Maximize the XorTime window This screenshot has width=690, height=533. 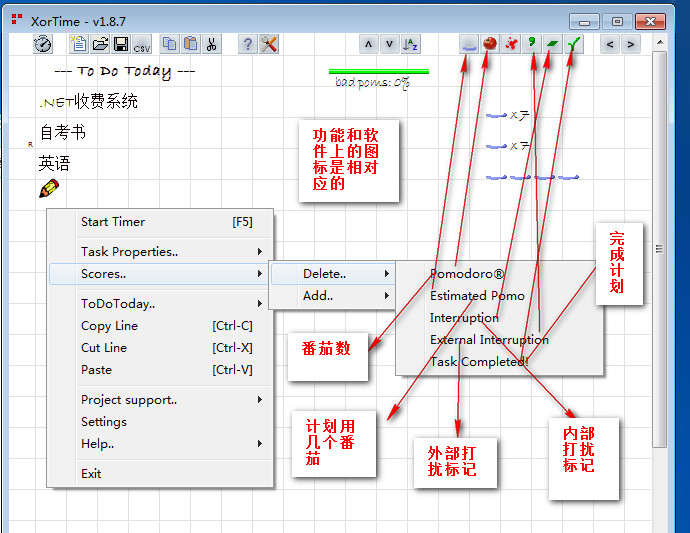(x=617, y=22)
